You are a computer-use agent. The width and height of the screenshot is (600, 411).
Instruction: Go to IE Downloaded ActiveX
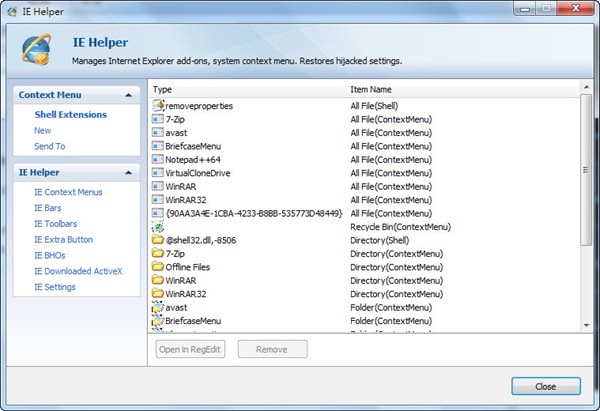[x=77, y=272]
